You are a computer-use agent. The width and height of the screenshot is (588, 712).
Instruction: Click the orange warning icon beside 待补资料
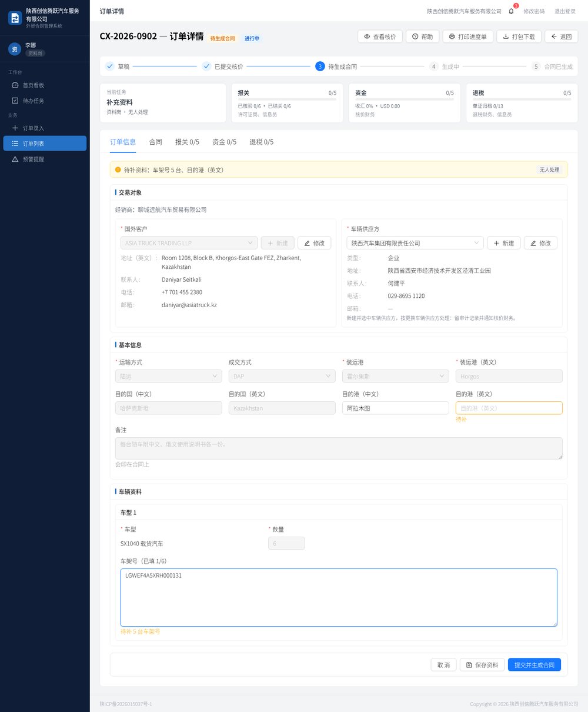click(118, 170)
